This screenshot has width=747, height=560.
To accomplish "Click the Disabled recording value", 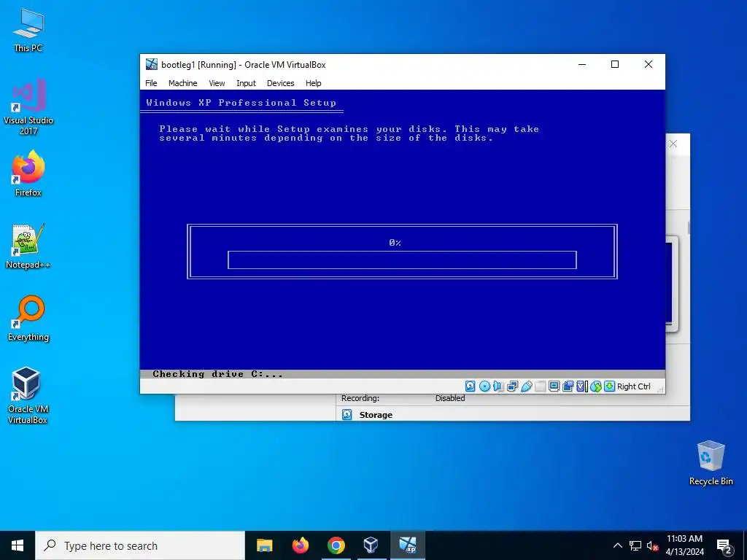I will (x=449, y=398).
